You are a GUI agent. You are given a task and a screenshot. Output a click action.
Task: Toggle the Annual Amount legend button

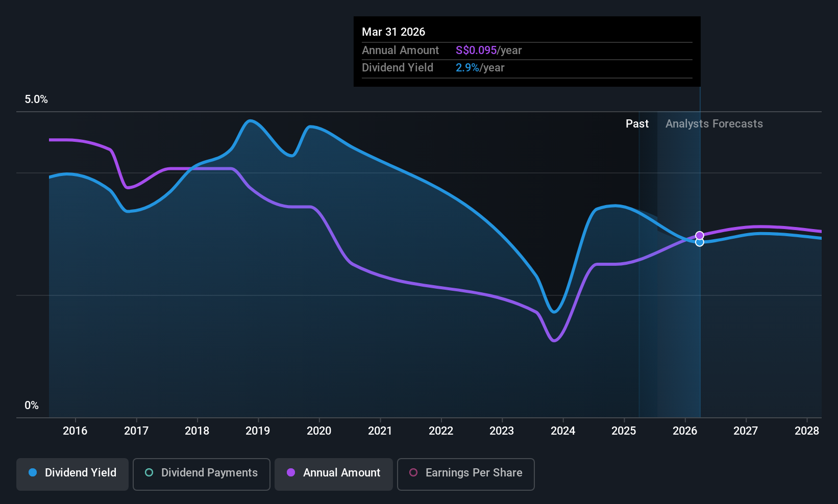point(334,474)
